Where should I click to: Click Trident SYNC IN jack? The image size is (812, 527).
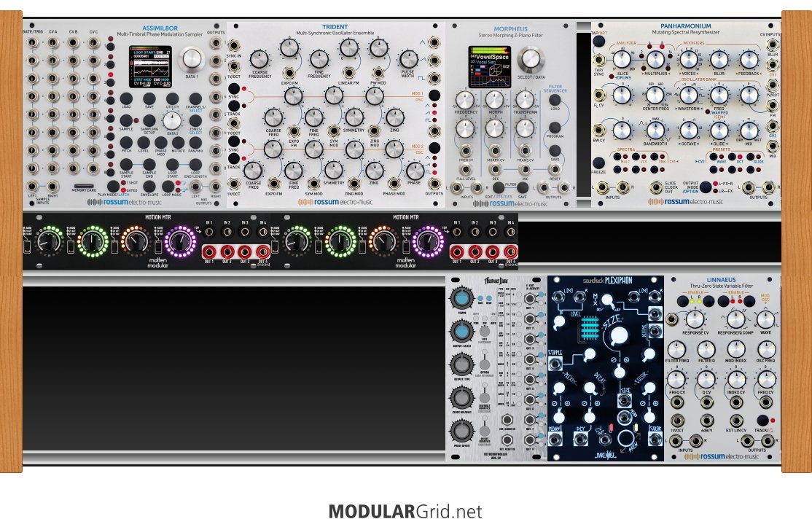click(234, 45)
